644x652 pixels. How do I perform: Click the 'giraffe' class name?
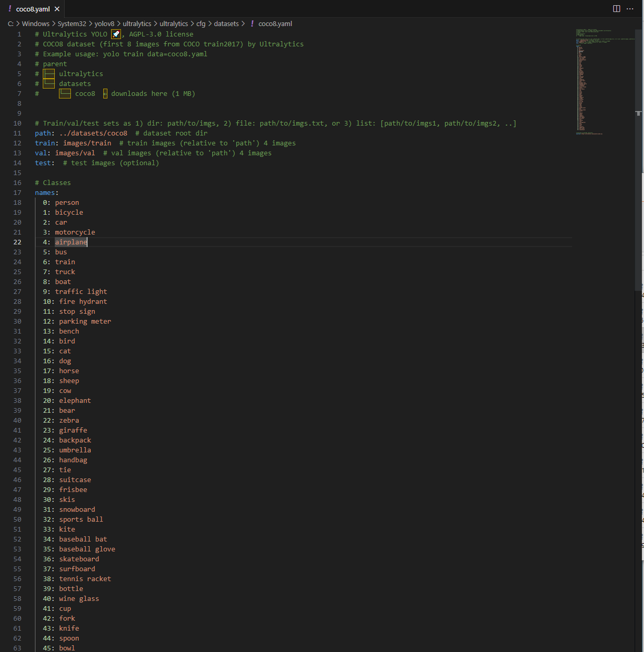coord(73,430)
